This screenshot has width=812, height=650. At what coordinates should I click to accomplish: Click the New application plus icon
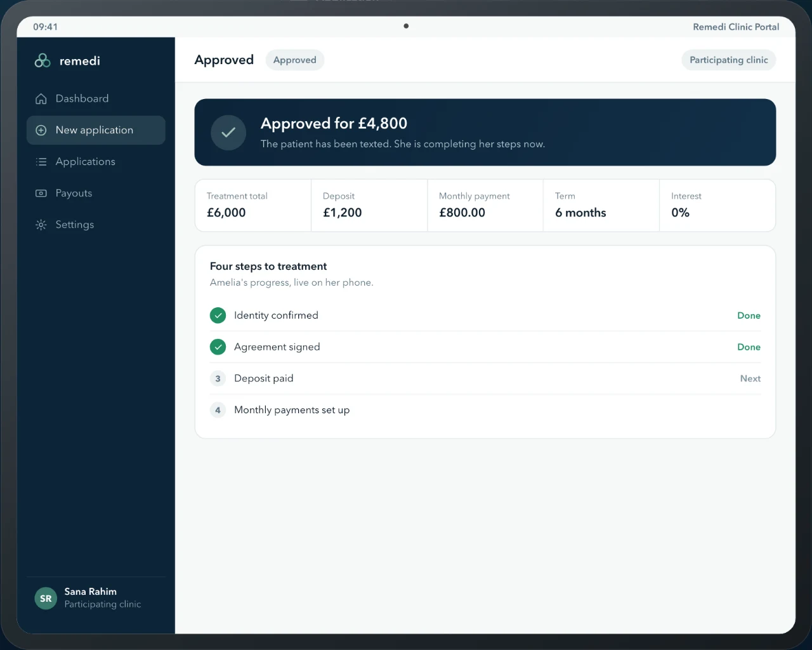[41, 130]
